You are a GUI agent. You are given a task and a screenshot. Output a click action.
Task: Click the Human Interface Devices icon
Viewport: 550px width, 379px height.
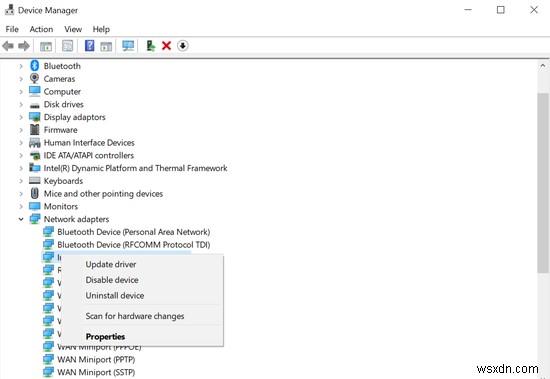coord(35,142)
